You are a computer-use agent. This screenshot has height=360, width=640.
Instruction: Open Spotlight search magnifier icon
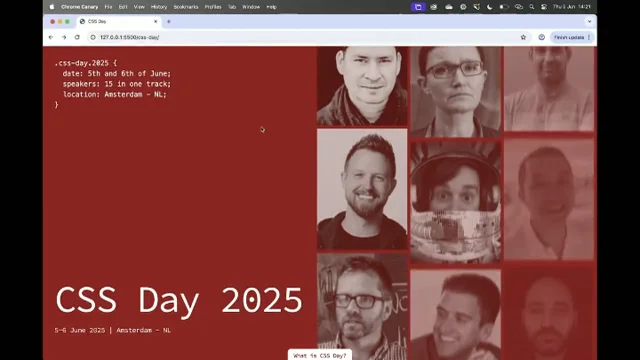point(531,7)
